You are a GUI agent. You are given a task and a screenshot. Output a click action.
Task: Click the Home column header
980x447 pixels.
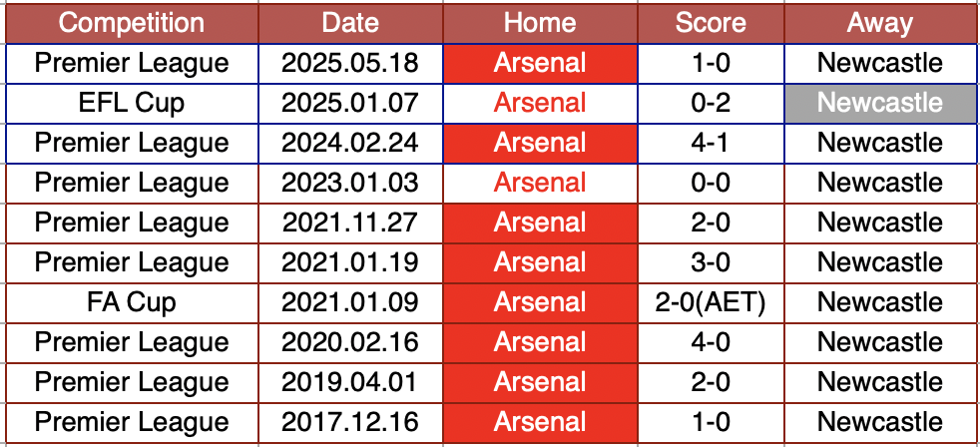pyautogui.click(x=540, y=23)
